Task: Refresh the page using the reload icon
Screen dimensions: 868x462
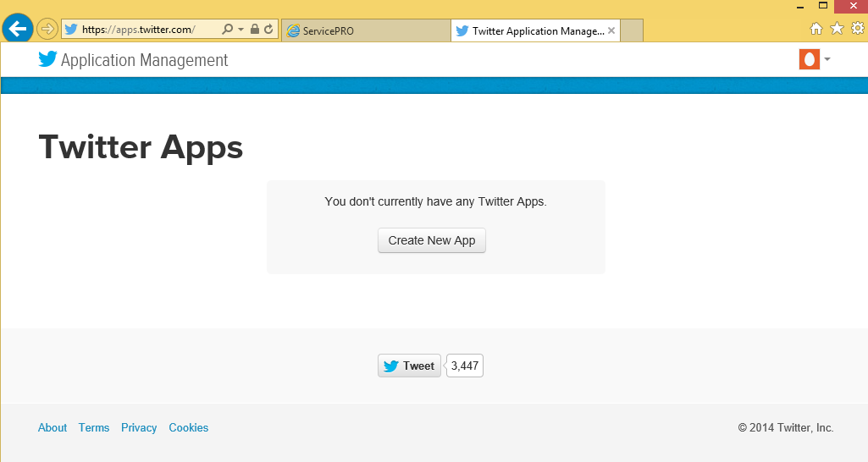Action: tap(268, 30)
